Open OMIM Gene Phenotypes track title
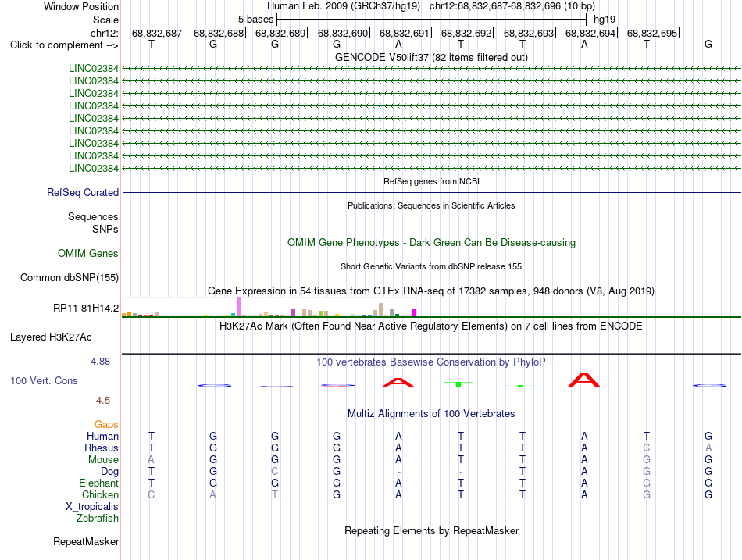This screenshot has height=560, width=742. [431, 242]
